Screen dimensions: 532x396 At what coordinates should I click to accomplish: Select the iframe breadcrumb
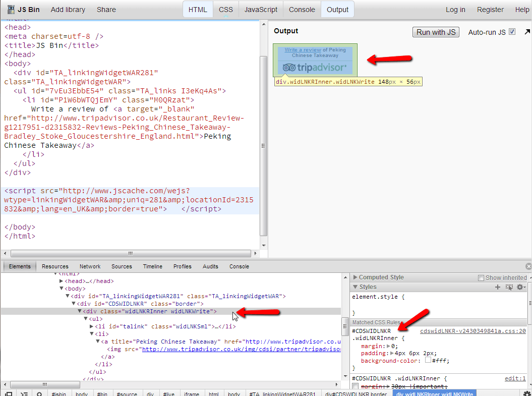191,394
